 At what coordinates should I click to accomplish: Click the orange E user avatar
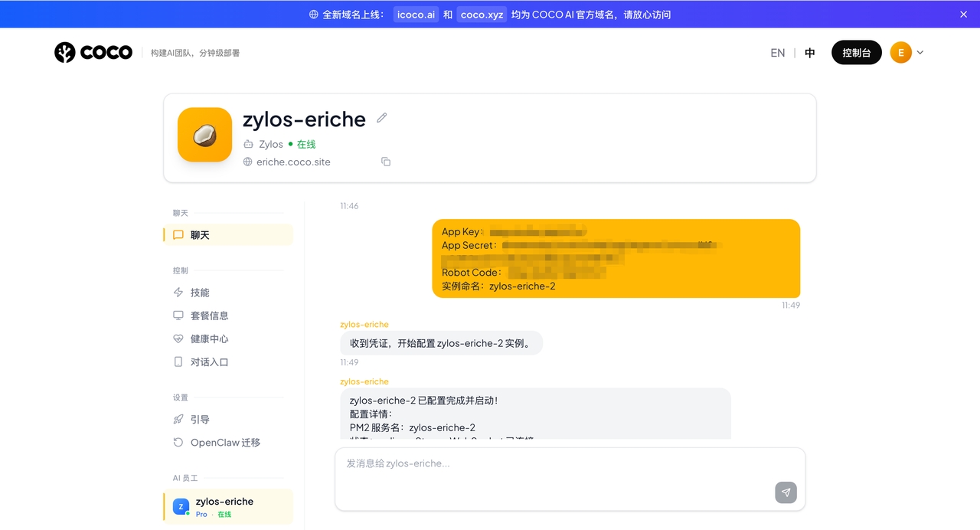click(x=901, y=52)
